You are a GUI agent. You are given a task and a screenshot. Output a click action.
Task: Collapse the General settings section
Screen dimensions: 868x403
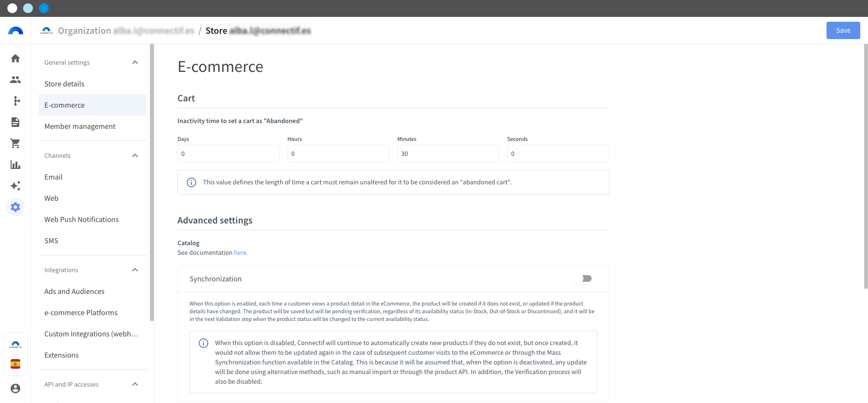(135, 62)
